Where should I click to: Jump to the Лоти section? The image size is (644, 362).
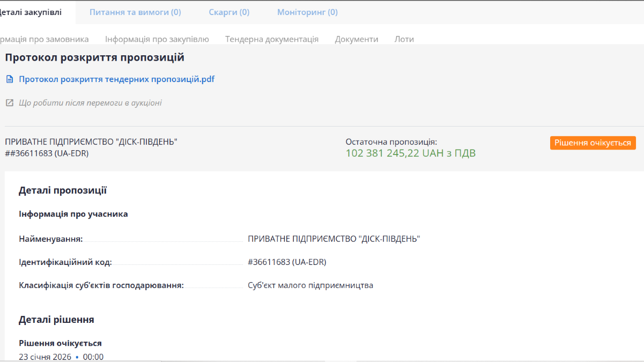point(404,39)
